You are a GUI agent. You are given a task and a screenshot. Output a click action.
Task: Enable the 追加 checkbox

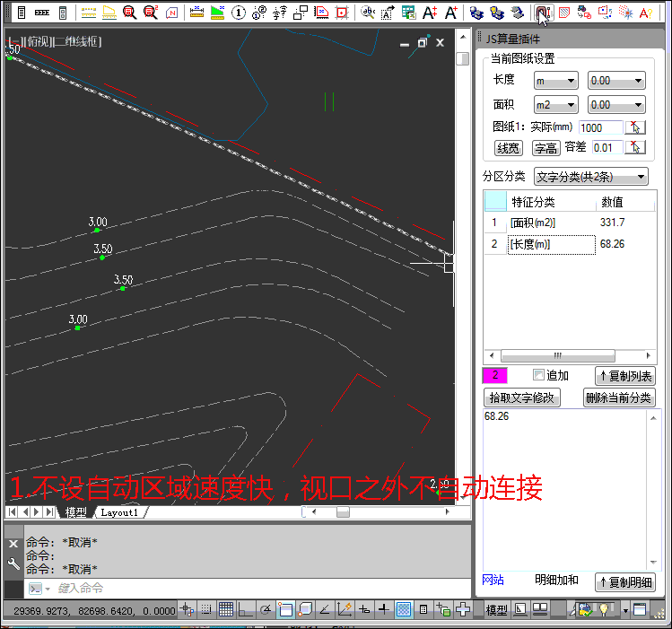pyautogui.click(x=538, y=375)
